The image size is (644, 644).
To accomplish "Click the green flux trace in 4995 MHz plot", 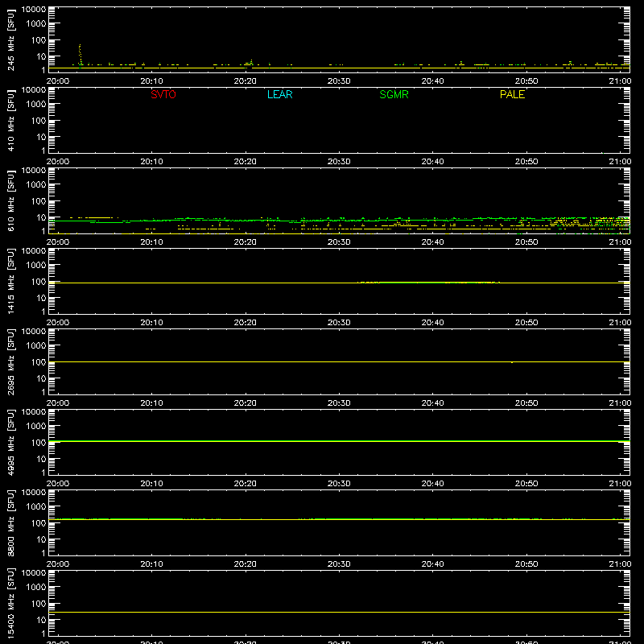I will pos(339,441).
